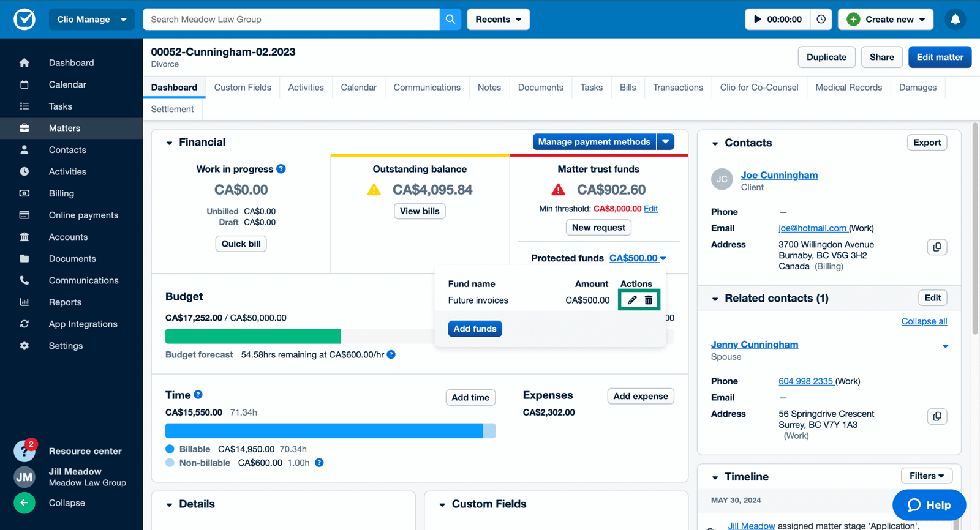
Task: Open the Manage payment methods arrow dropdown
Action: (666, 141)
